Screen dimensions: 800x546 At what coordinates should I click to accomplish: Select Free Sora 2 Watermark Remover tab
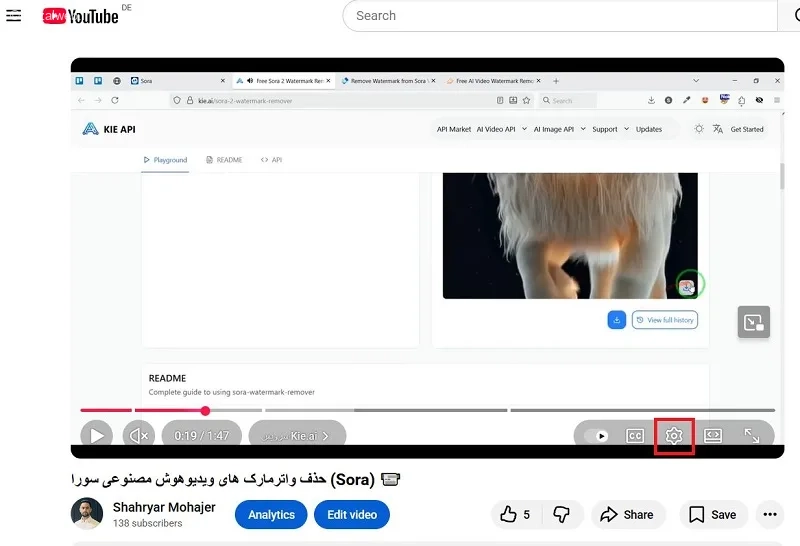(284, 81)
